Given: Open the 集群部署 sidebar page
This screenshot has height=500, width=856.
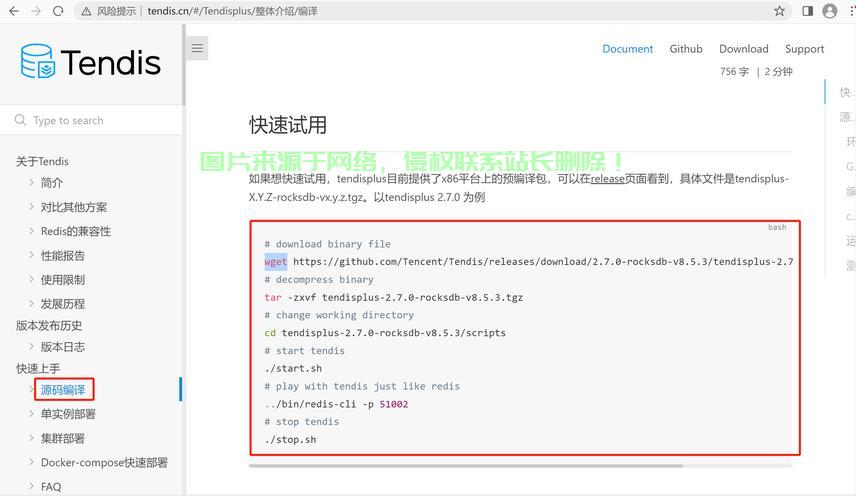Looking at the screenshot, I should (x=63, y=438).
